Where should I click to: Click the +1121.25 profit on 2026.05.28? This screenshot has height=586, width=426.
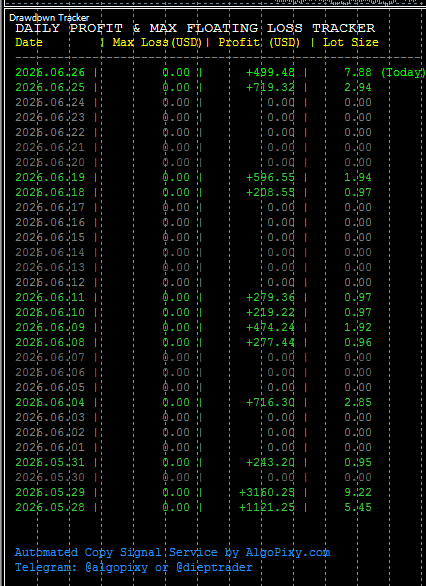click(267, 507)
